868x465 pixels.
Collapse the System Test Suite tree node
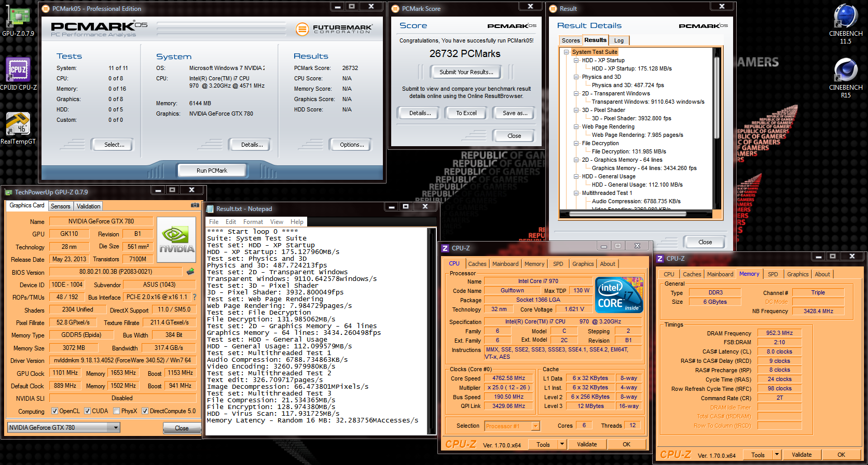point(566,52)
